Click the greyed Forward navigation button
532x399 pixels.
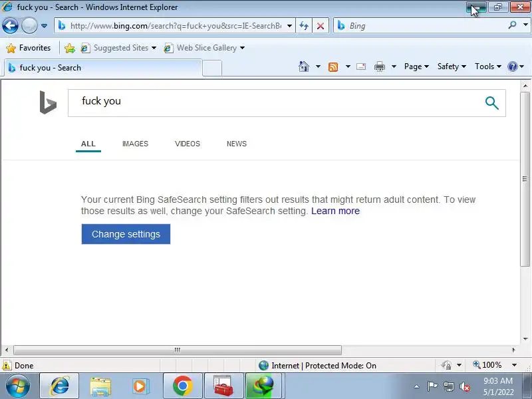pos(29,25)
